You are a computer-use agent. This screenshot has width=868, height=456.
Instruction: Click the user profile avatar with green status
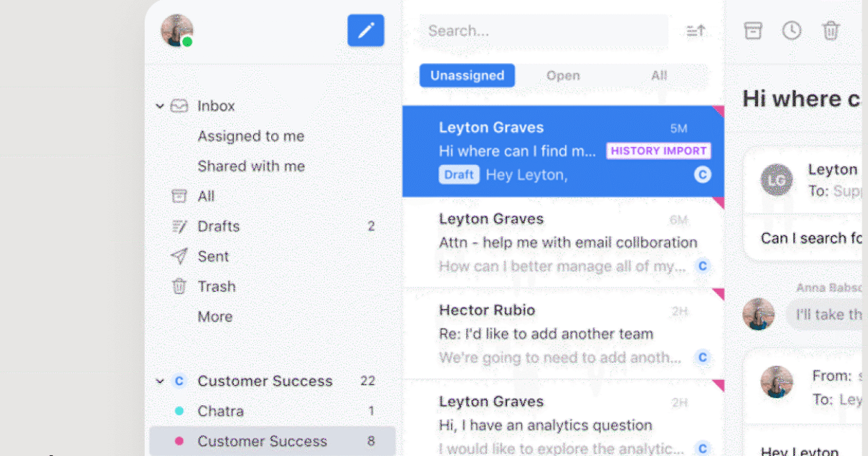177,30
